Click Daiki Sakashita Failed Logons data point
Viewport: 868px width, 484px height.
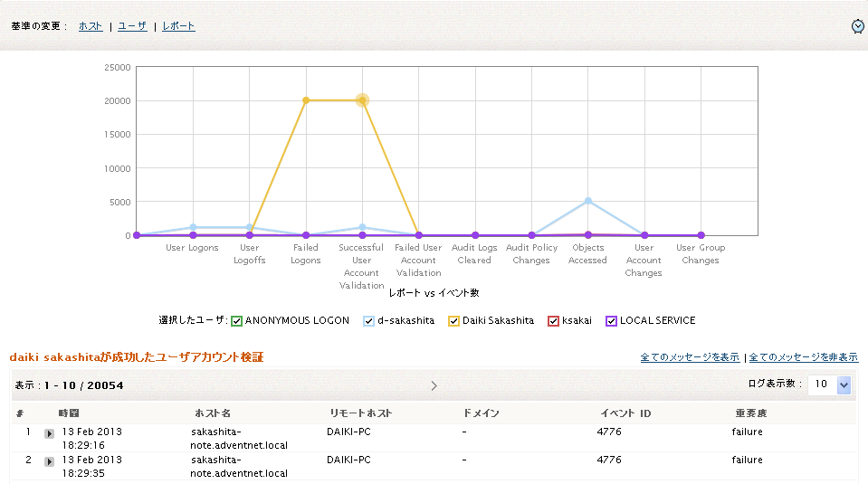tap(306, 100)
